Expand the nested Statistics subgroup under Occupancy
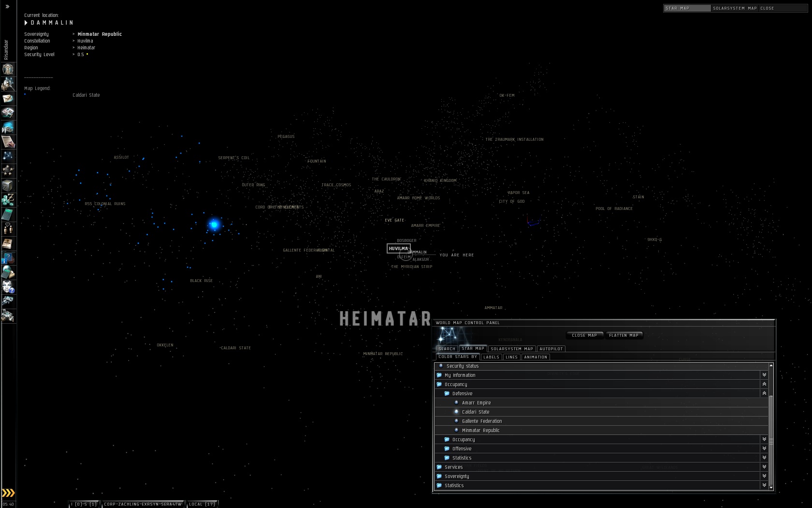This screenshot has height=508, width=812. 764,458
